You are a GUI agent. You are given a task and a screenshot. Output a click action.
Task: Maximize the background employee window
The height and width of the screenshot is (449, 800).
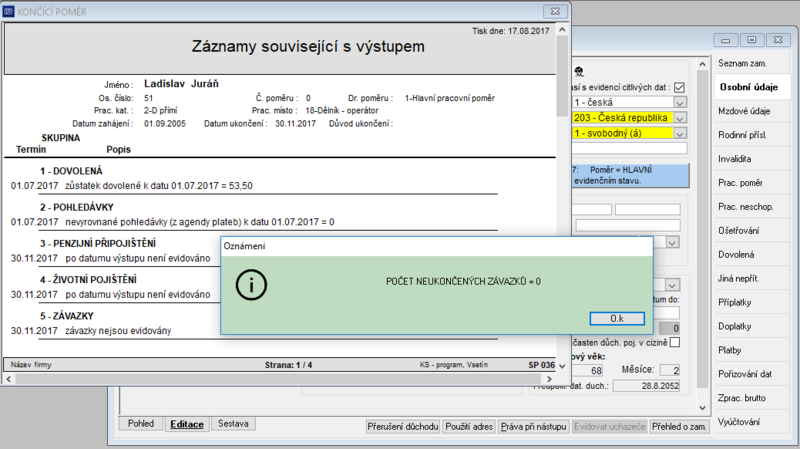click(x=752, y=40)
